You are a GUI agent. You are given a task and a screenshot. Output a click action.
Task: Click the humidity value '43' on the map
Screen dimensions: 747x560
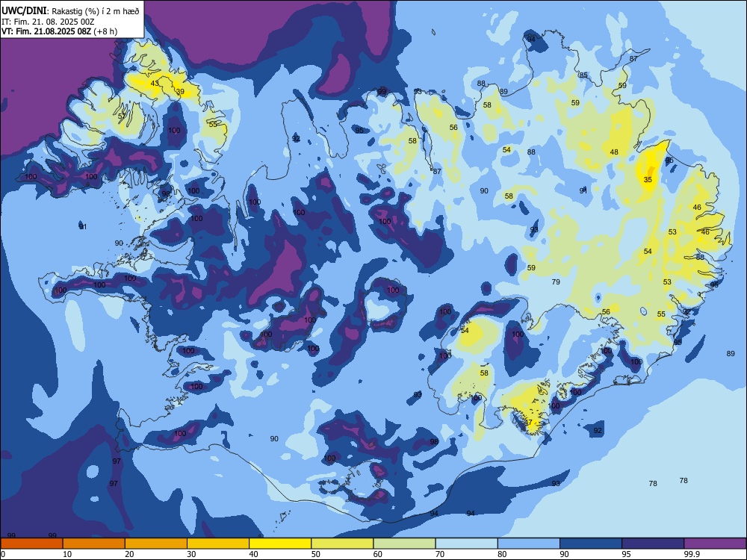(x=155, y=84)
